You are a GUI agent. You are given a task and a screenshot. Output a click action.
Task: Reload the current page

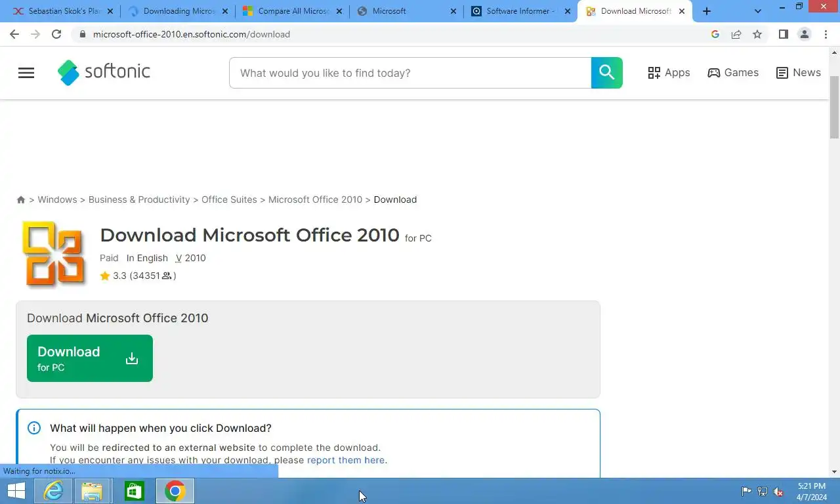(56, 34)
